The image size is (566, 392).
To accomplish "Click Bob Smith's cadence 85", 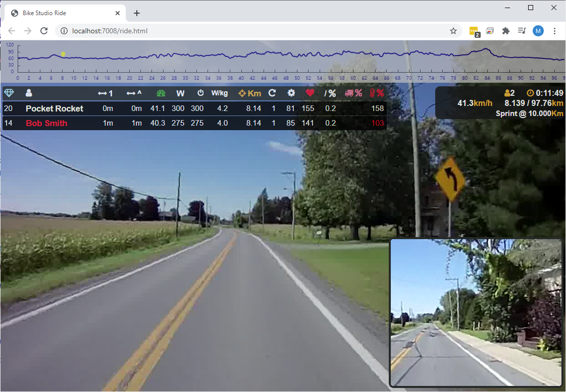I will (x=291, y=123).
